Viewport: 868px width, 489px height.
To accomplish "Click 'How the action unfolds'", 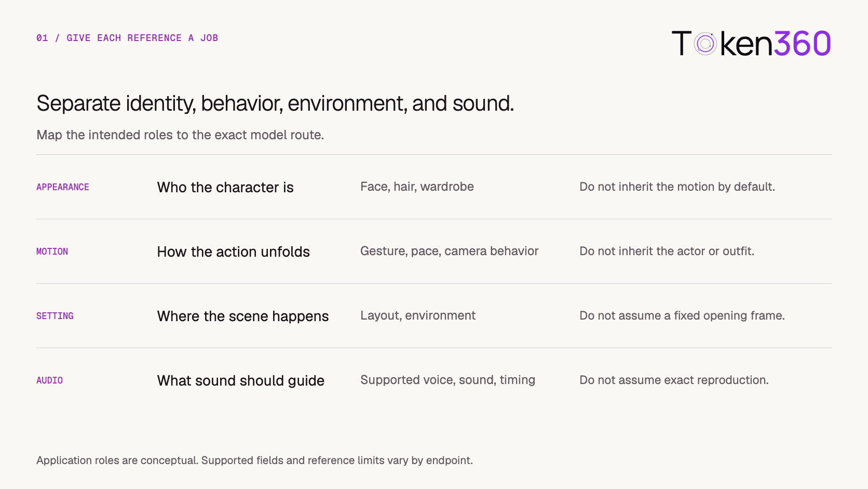I will 234,252.
